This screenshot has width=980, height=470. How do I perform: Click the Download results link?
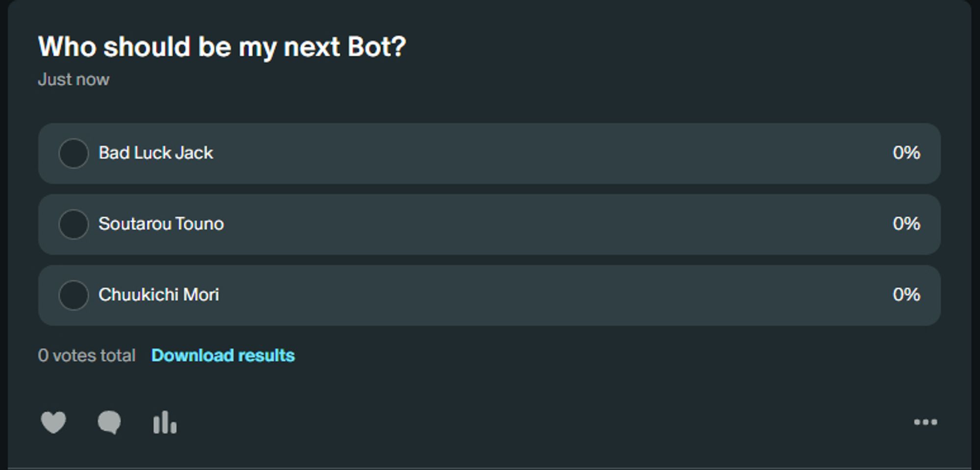point(223,355)
